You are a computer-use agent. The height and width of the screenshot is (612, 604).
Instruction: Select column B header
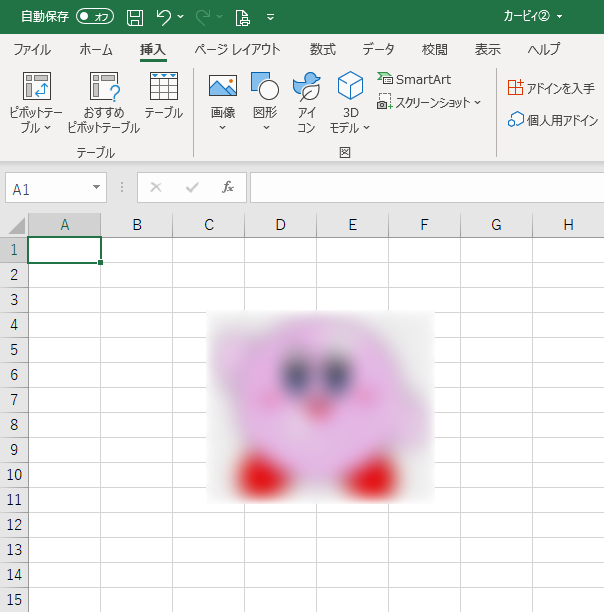click(x=137, y=225)
